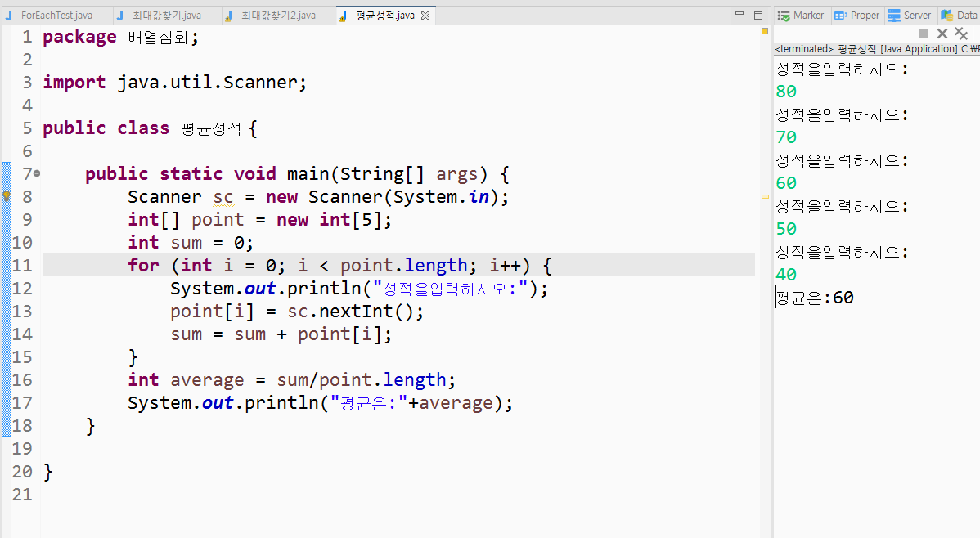Click the 최대값찾기.java file icon

[x=120, y=16]
